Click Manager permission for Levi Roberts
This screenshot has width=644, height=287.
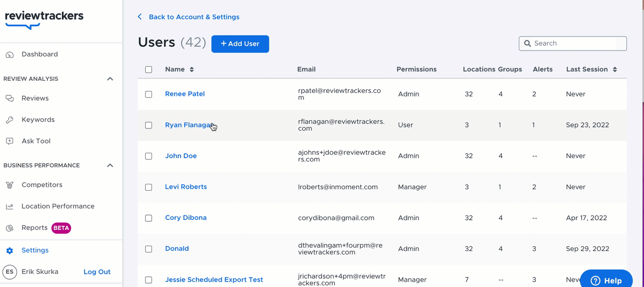click(x=412, y=187)
